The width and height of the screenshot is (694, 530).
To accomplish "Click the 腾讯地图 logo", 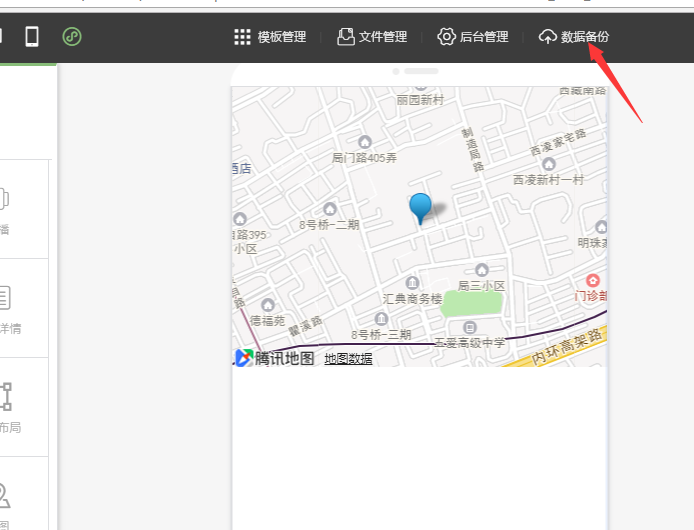I will point(275,358).
